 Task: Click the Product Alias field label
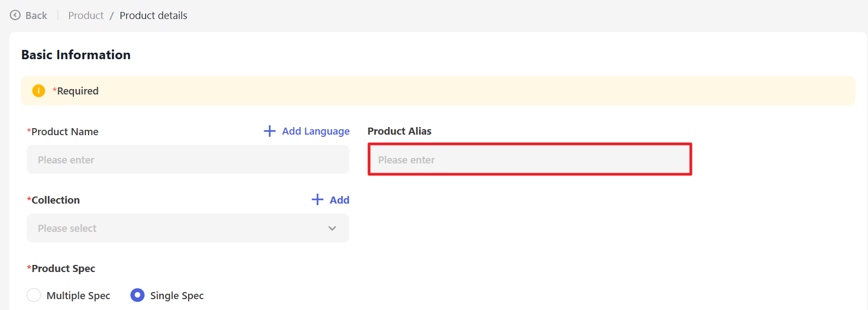pos(399,131)
